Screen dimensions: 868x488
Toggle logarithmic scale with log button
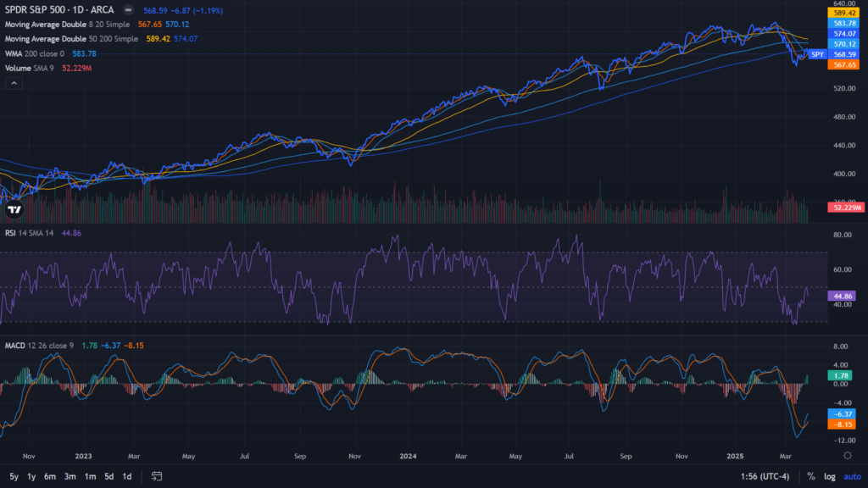coord(829,475)
